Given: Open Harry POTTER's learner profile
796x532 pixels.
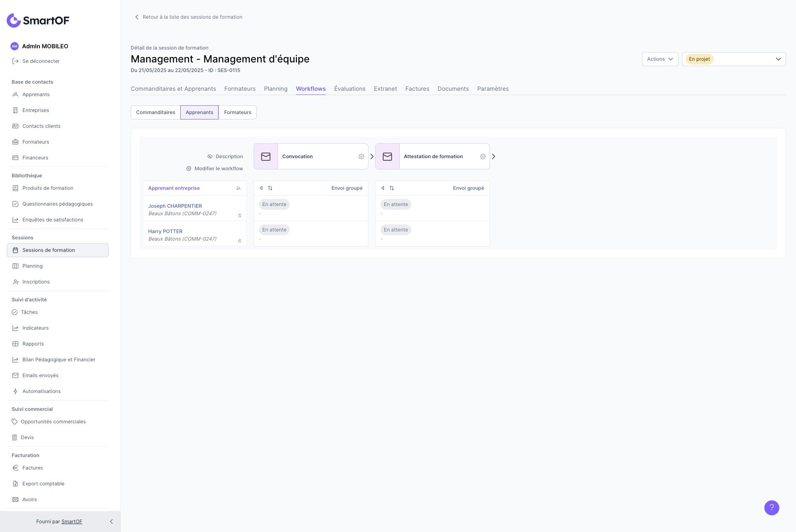Looking at the screenshot, I should click(165, 231).
